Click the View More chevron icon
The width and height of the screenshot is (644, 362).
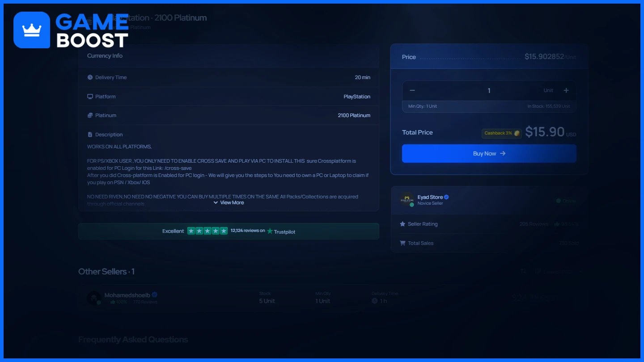point(216,202)
